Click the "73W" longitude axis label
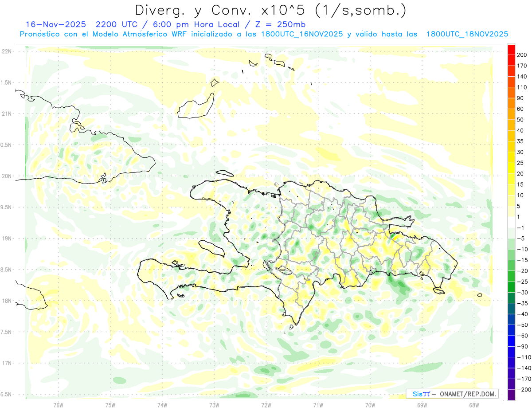Screen dimensions: 532x411 (x=214, y=405)
